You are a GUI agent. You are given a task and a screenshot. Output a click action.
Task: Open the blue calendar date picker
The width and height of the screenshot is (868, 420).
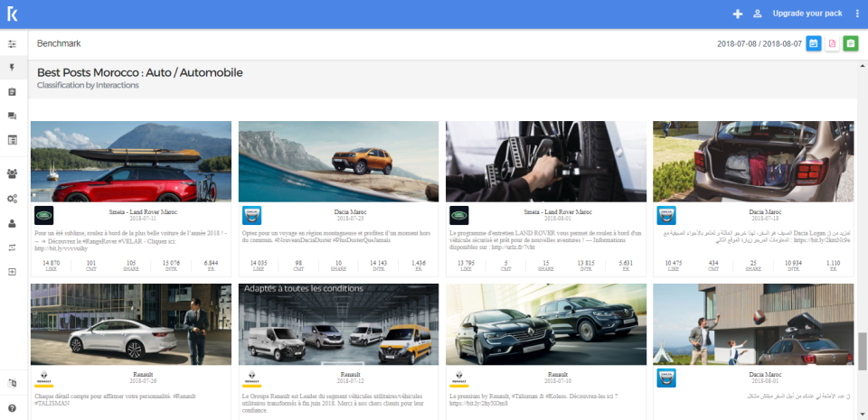click(x=813, y=43)
